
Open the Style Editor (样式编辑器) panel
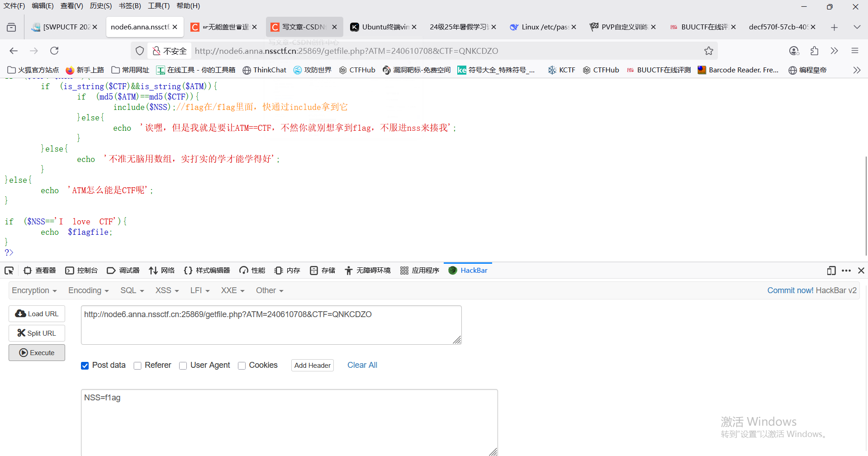(207, 271)
